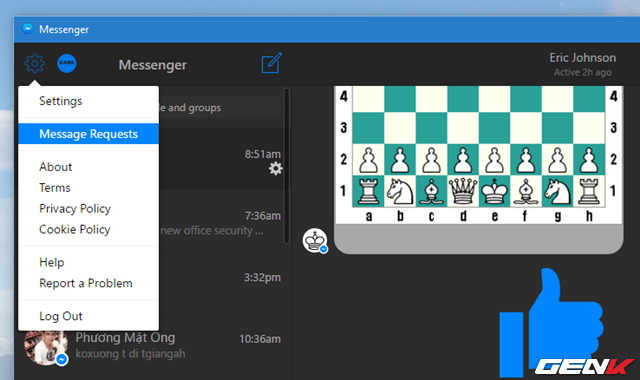The height and width of the screenshot is (380, 640).
Task: Click the Messenger logo in the title bar
Action: [x=28, y=29]
